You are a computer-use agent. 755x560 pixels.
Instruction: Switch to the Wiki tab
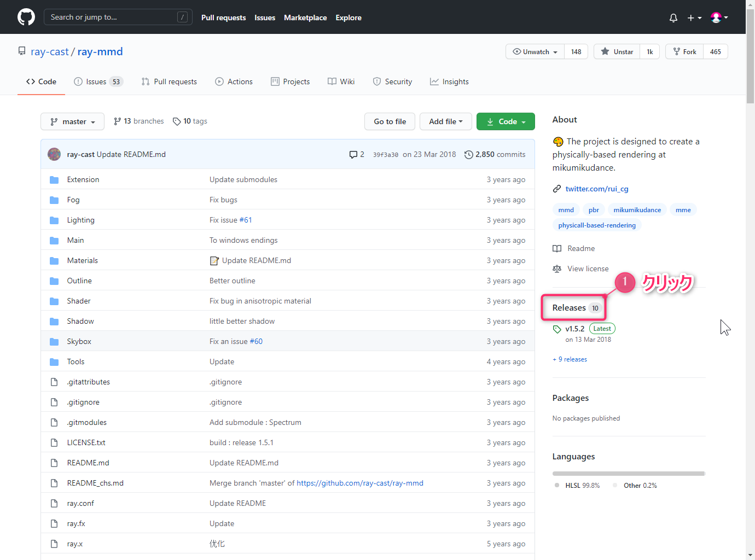point(341,81)
